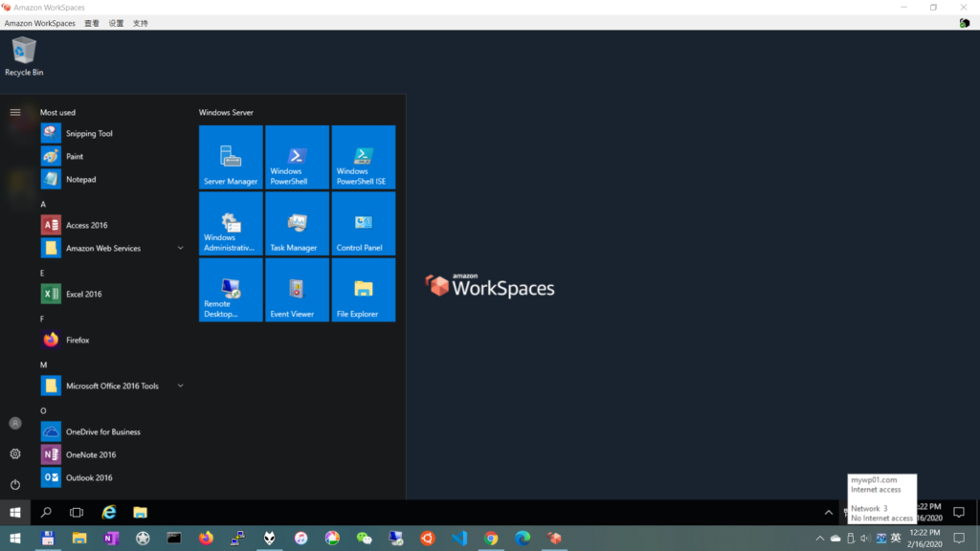Image resolution: width=980 pixels, height=551 pixels.
Task: Open the Amazon WorkSpaces menu
Action: click(x=39, y=23)
